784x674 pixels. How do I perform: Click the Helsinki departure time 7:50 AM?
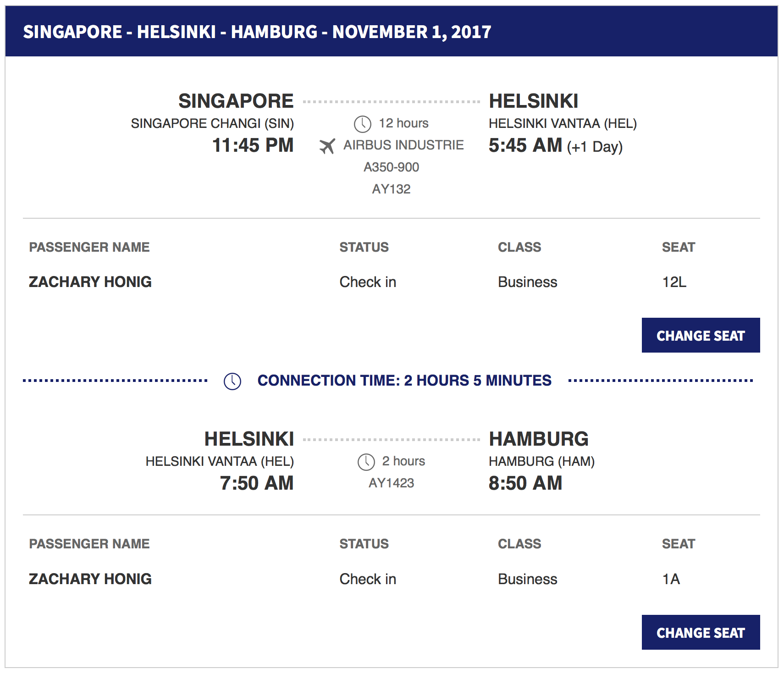tap(256, 483)
